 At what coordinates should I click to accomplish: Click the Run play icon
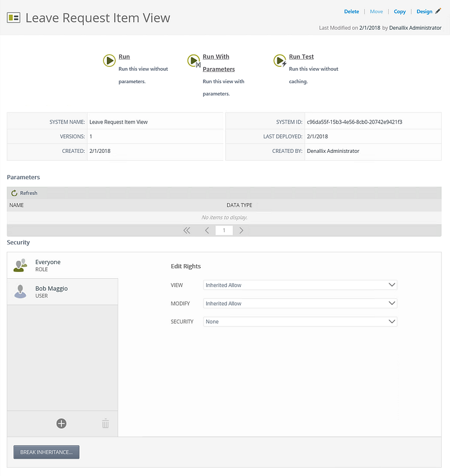click(x=109, y=60)
